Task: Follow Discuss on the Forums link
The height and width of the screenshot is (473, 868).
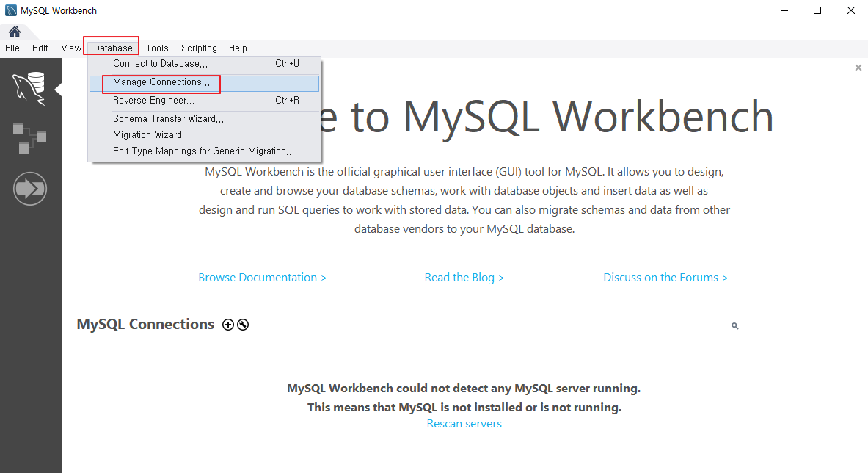Action: pyautogui.click(x=665, y=278)
